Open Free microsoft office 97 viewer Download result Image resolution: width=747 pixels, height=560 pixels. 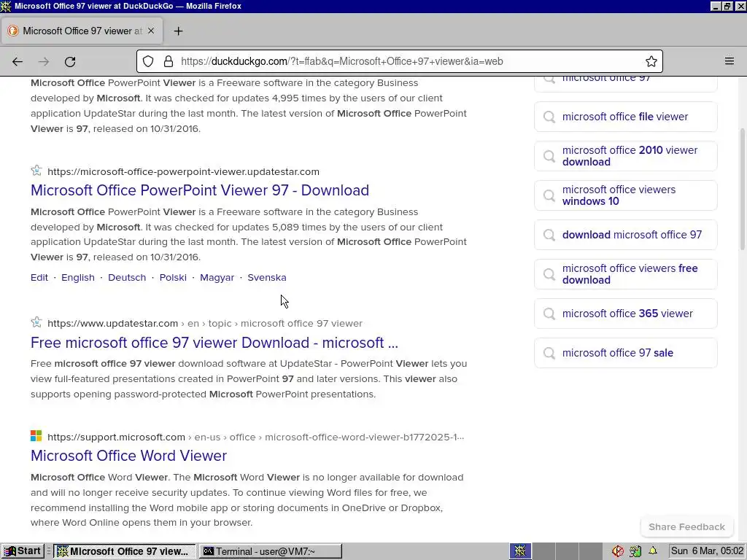214,343
